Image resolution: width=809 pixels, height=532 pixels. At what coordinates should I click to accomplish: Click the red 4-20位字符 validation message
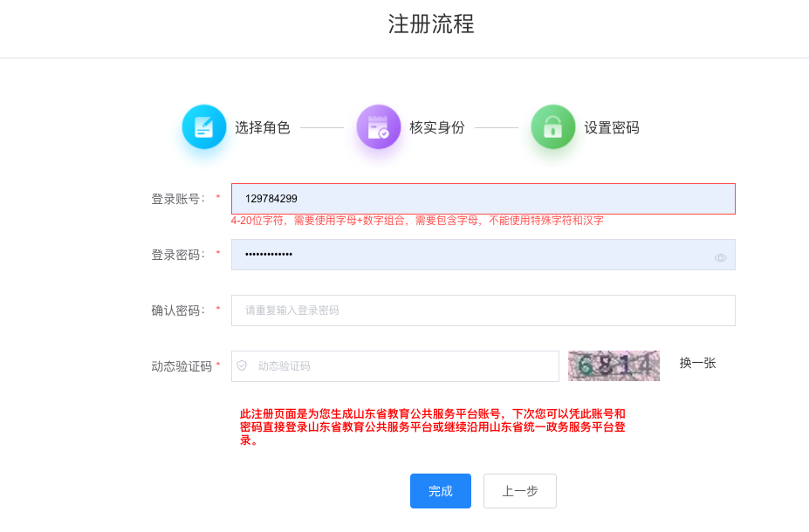[x=417, y=221]
